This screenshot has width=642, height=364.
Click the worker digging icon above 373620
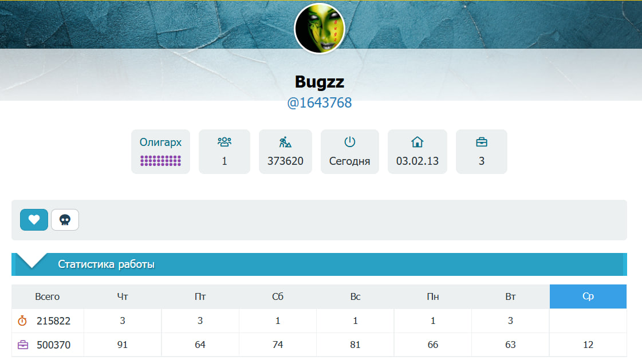(285, 142)
